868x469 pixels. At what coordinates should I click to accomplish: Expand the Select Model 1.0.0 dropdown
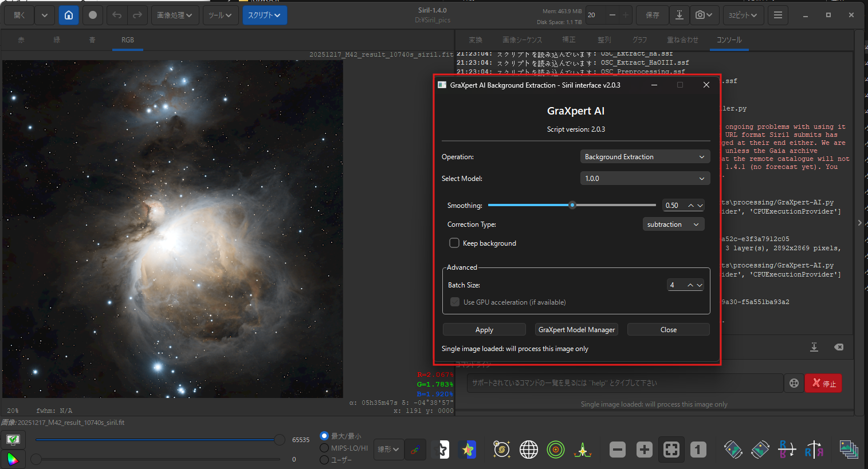coord(645,179)
